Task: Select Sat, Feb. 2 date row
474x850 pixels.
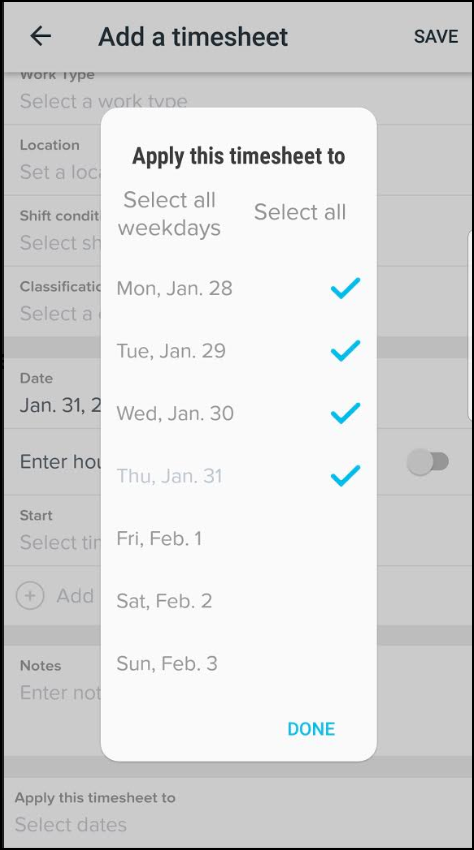Action: 239,601
